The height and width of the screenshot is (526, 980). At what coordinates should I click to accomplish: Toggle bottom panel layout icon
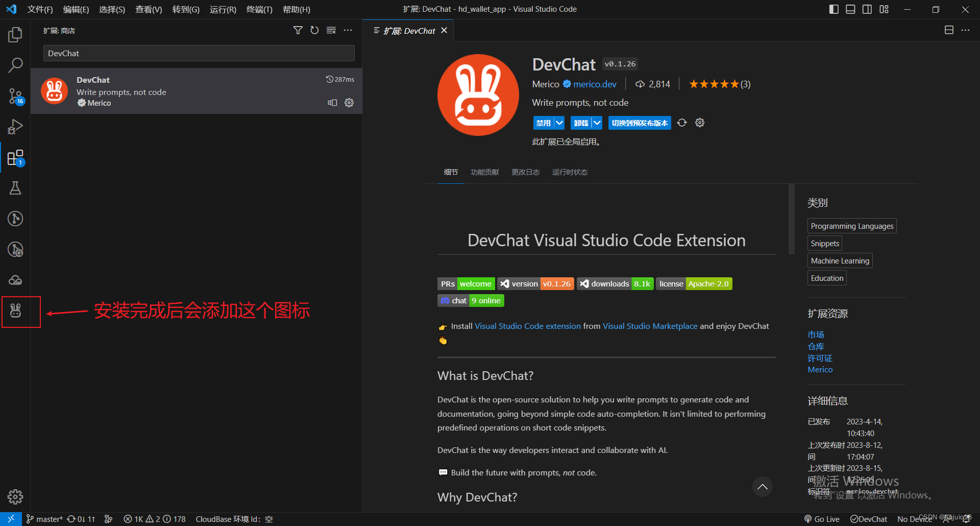pyautogui.click(x=850, y=9)
